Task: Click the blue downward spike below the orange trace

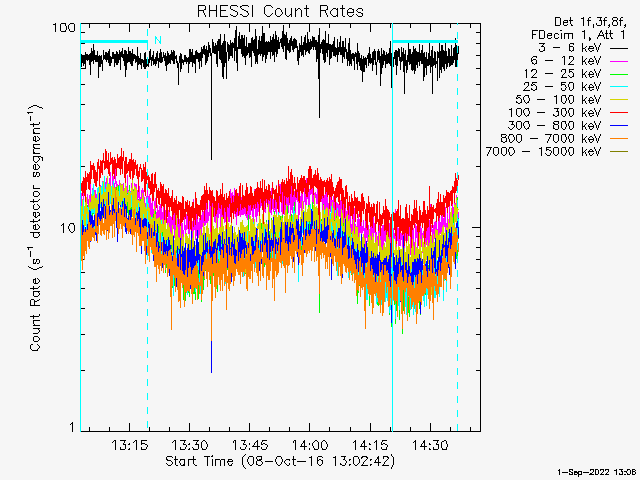Action: (x=211, y=357)
